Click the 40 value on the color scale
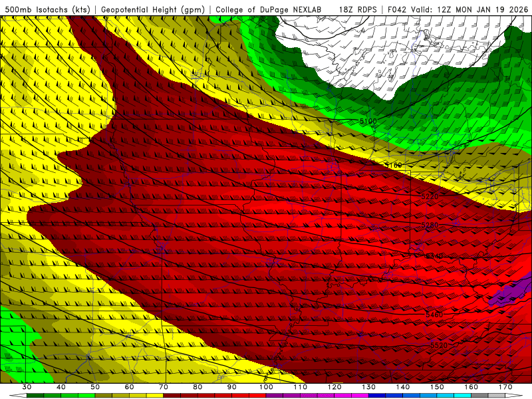 [61, 387]
